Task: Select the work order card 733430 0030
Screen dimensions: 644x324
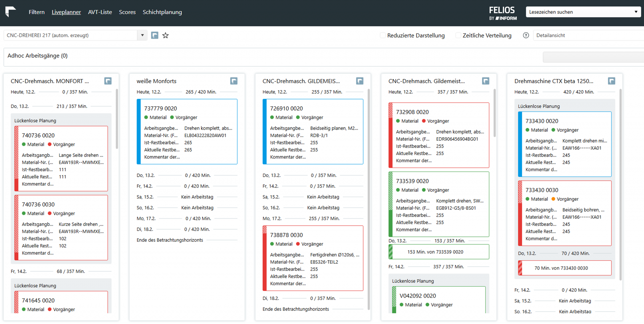Action: pyautogui.click(x=565, y=213)
